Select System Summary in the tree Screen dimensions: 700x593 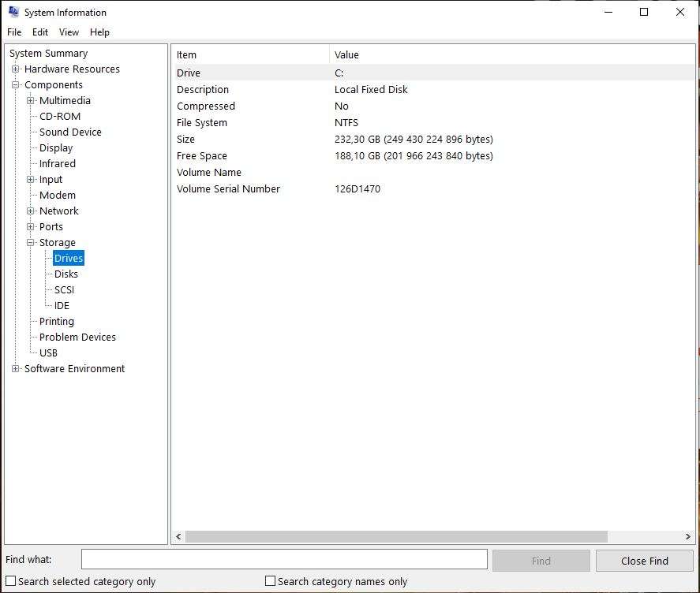pyautogui.click(x=50, y=53)
